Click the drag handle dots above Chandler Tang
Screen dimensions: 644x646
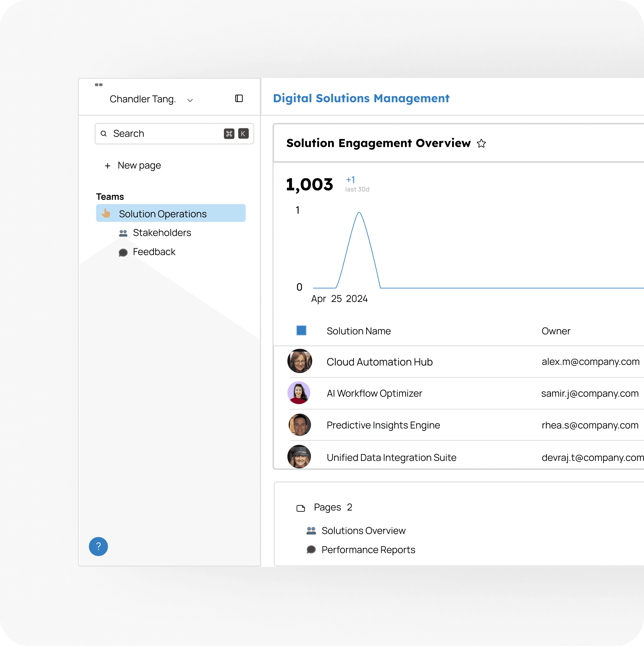(99, 85)
